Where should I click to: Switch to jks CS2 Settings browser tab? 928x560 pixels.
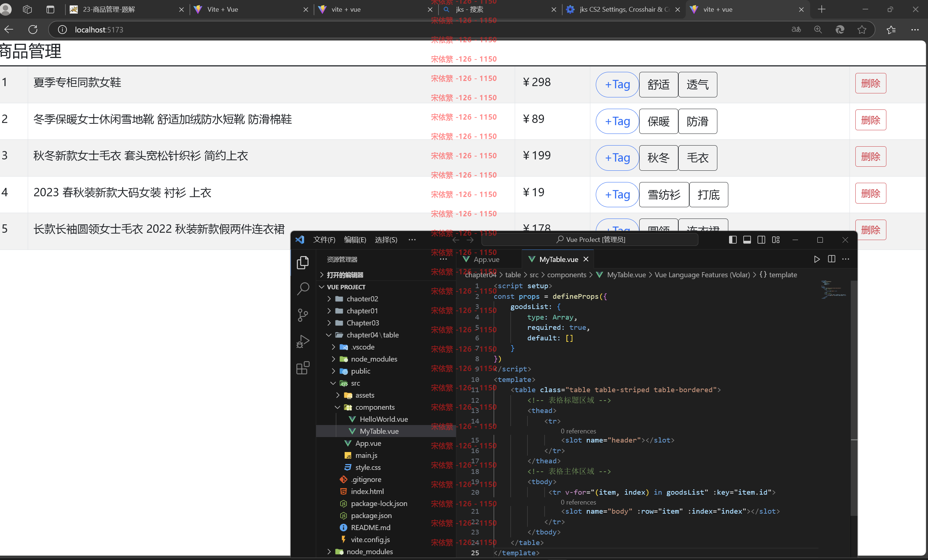pyautogui.click(x=624, y=9)
